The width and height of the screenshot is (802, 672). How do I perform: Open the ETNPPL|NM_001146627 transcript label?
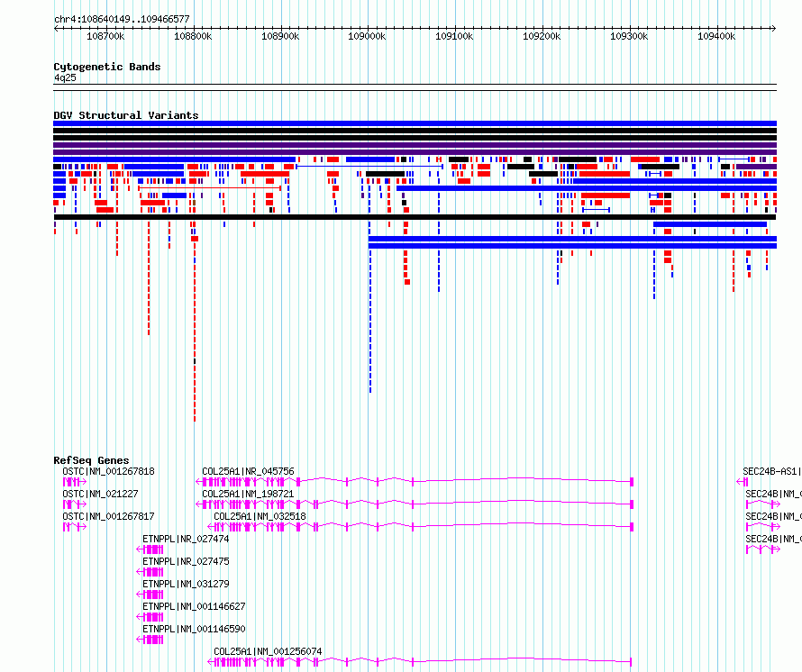(x=194, y=606)
